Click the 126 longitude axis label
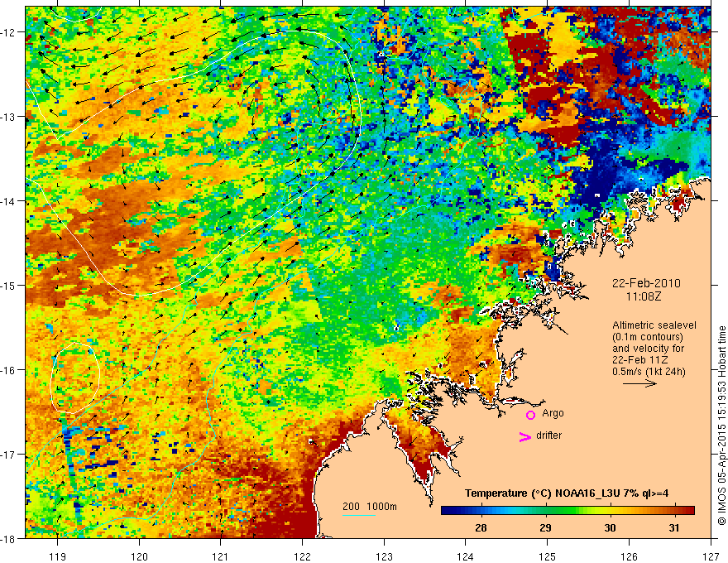728x563 pixels. click(629, 556)
